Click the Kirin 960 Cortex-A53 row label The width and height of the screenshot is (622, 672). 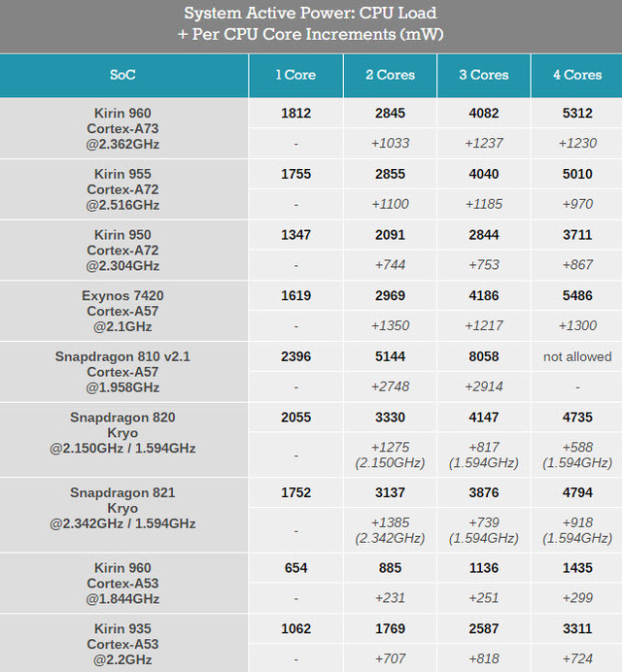[x=123, y=584]
